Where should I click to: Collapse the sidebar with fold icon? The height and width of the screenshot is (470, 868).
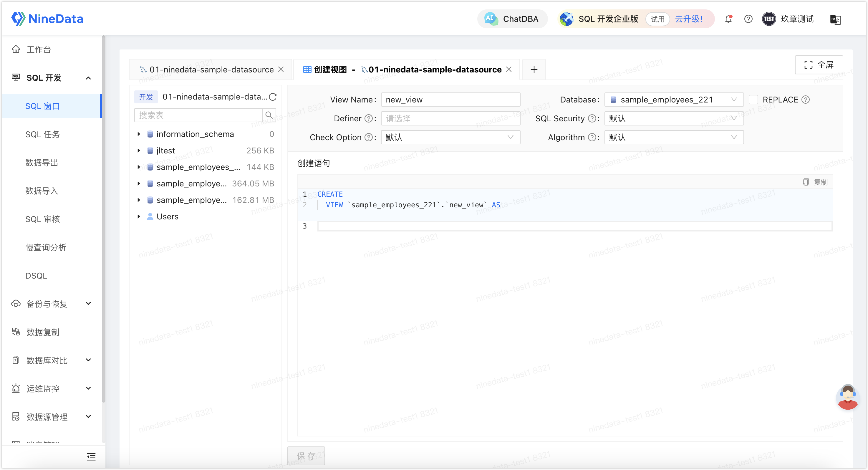pos(91,457)
